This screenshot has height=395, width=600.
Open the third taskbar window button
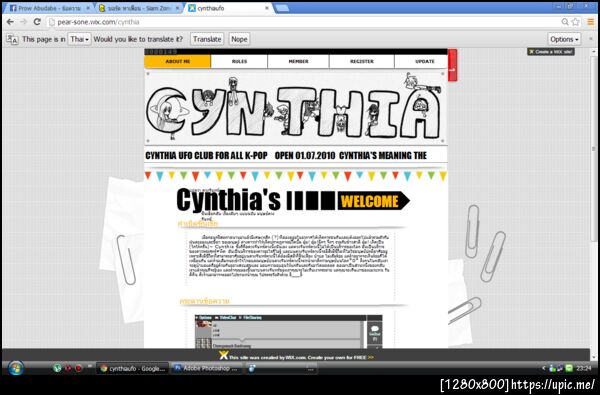coord(281,369)
